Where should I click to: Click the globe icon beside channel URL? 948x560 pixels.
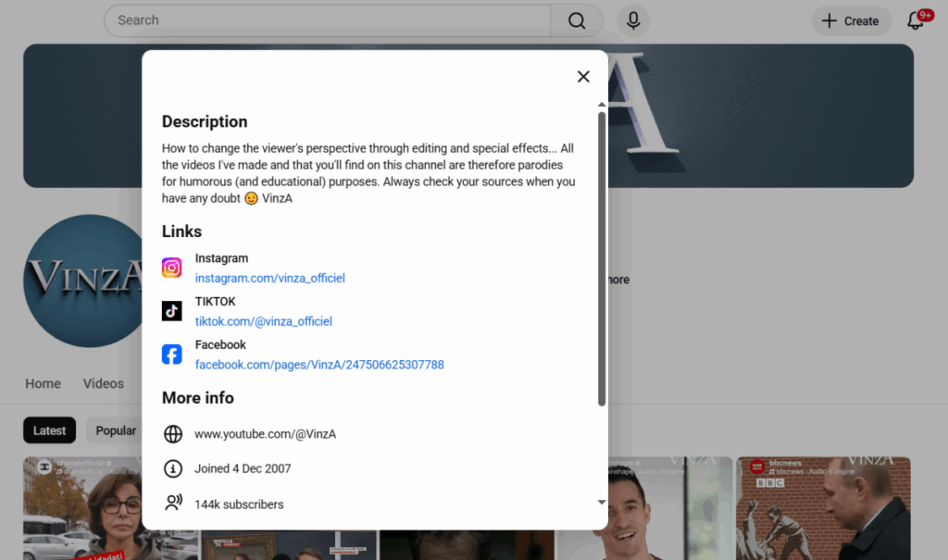[173, 434]
